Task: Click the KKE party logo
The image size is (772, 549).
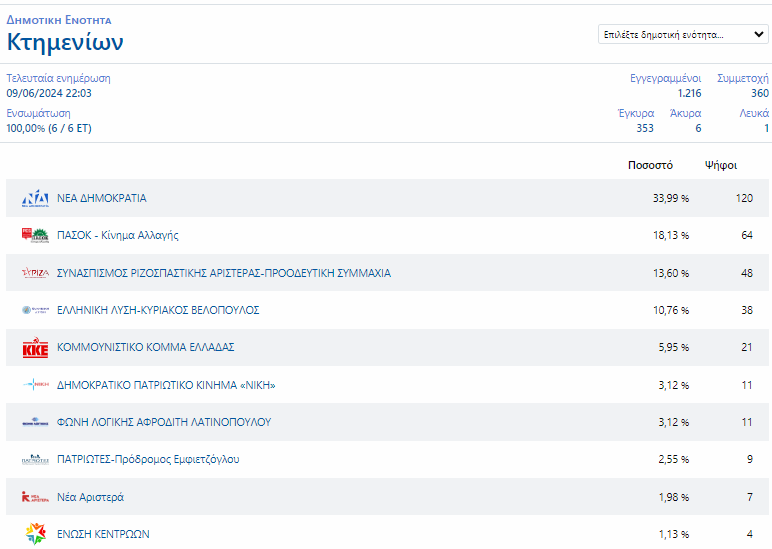Action: click(x=35, y=348)
